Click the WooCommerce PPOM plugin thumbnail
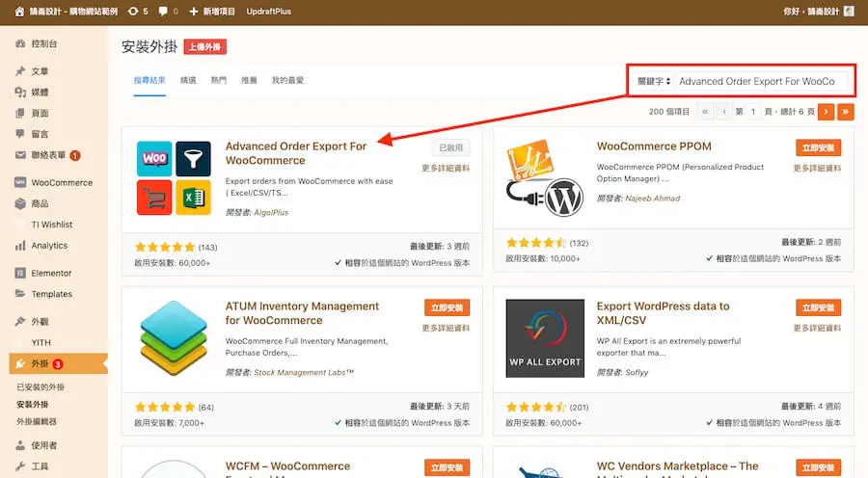Screen dimensions: 868x478 point(545,178)
